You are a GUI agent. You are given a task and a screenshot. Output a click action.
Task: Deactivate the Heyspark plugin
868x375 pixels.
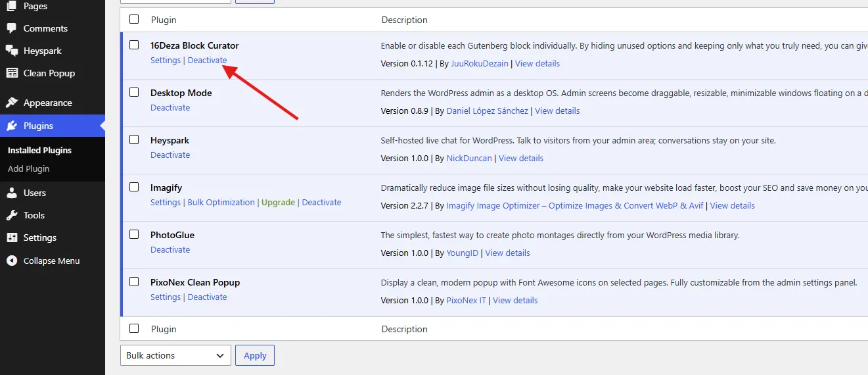(x=170, y=155)
